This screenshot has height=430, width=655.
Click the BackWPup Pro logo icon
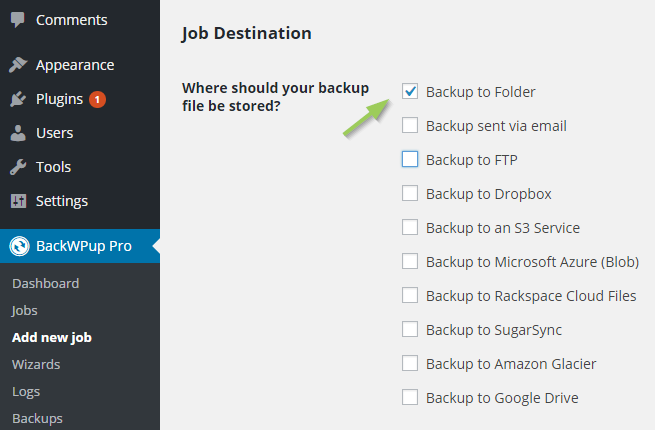(x=20, y=246)
